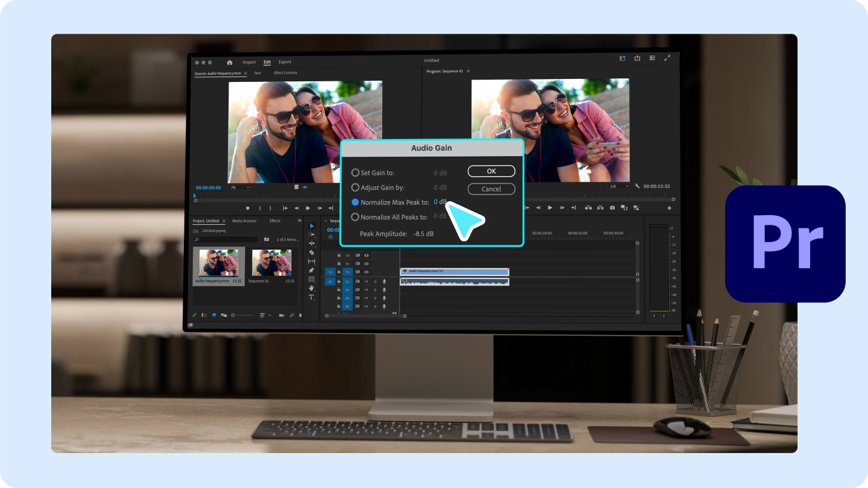
Task: Open the Media Browser tab
Action: pyautogui.click(x=244, y=221)
